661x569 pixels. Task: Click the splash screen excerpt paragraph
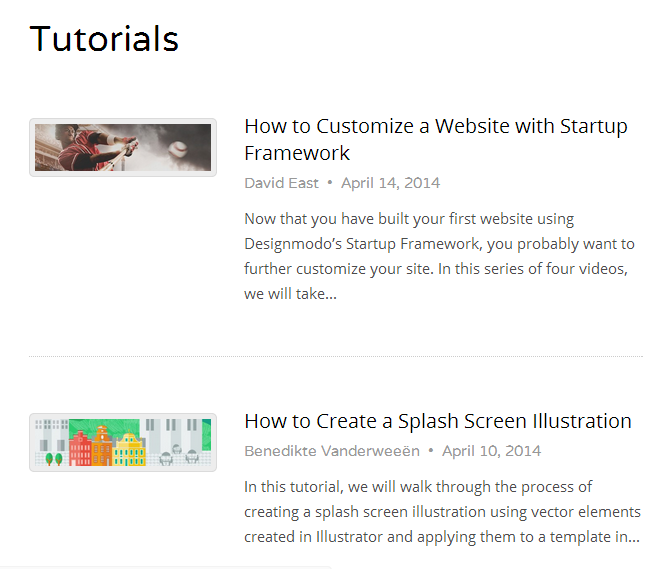442,512
